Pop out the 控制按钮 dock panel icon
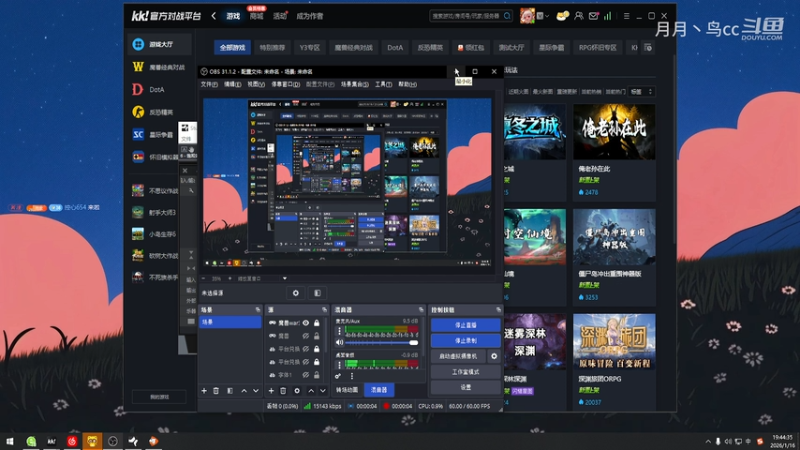800x450 pixels. pos(498,310)
